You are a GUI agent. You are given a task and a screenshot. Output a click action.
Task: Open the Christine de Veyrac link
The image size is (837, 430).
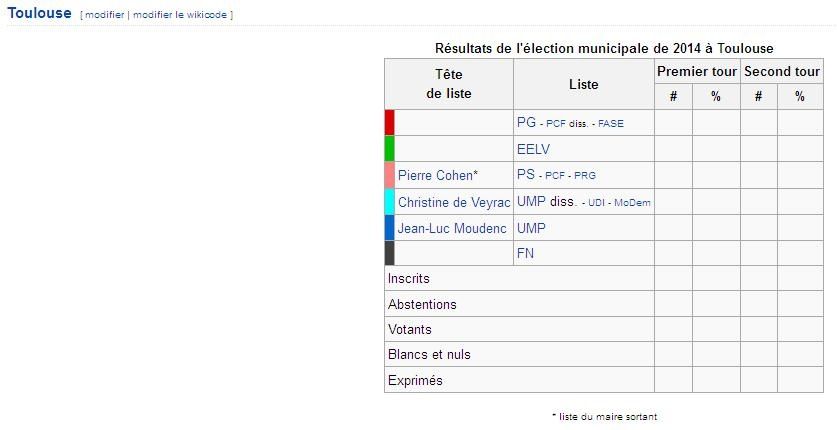[x=454, y=202]
